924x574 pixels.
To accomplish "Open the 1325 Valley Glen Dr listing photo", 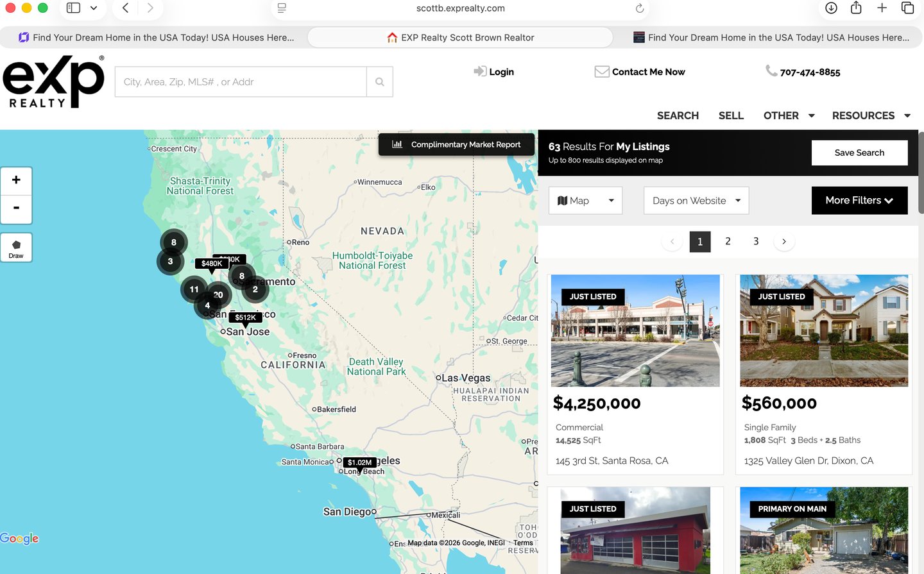I will tap(824, 331).
